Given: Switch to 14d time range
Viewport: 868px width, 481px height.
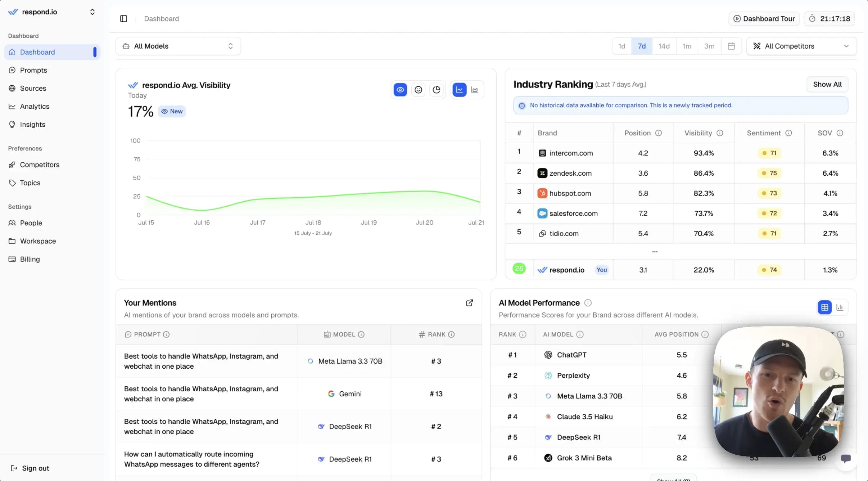Looking at the screenshot, I should (x=664, y=46).
